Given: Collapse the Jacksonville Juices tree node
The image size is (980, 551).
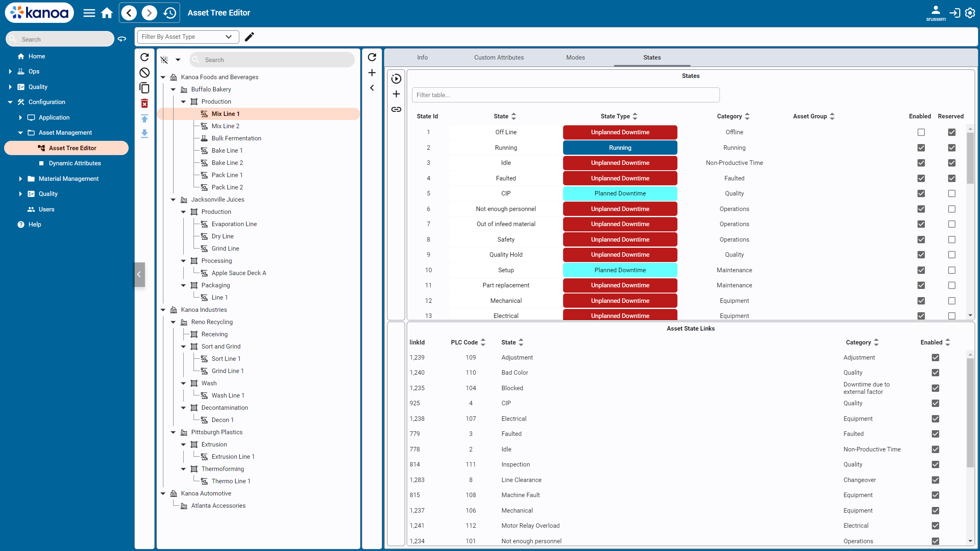Looking at the screenshot, I should point(173,200).
